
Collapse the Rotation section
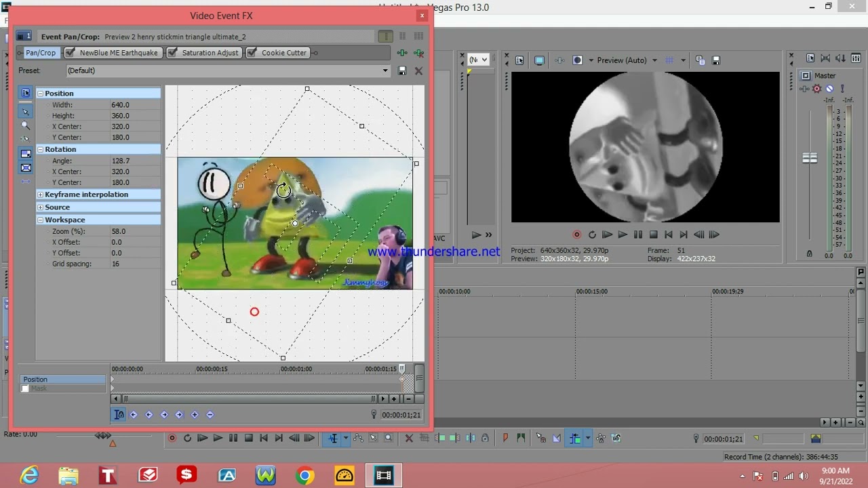pos(40,149)
